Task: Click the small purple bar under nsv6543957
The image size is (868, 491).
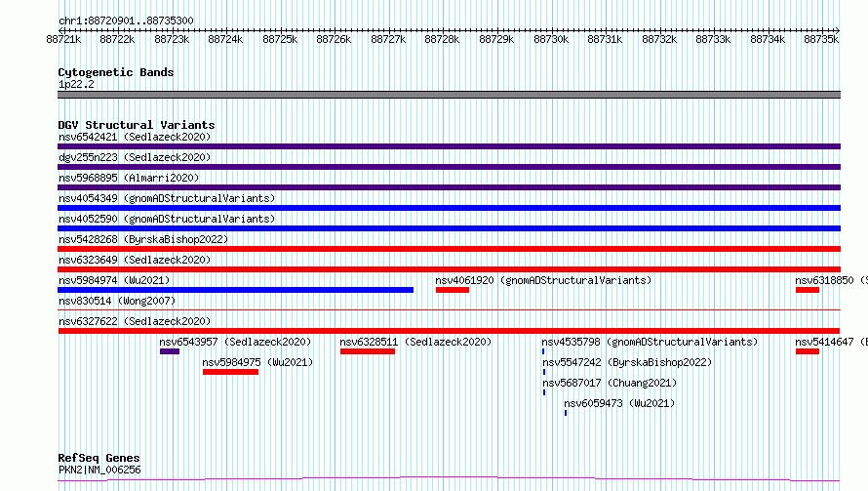Action: pyautogui.click(x=170, y=351)
